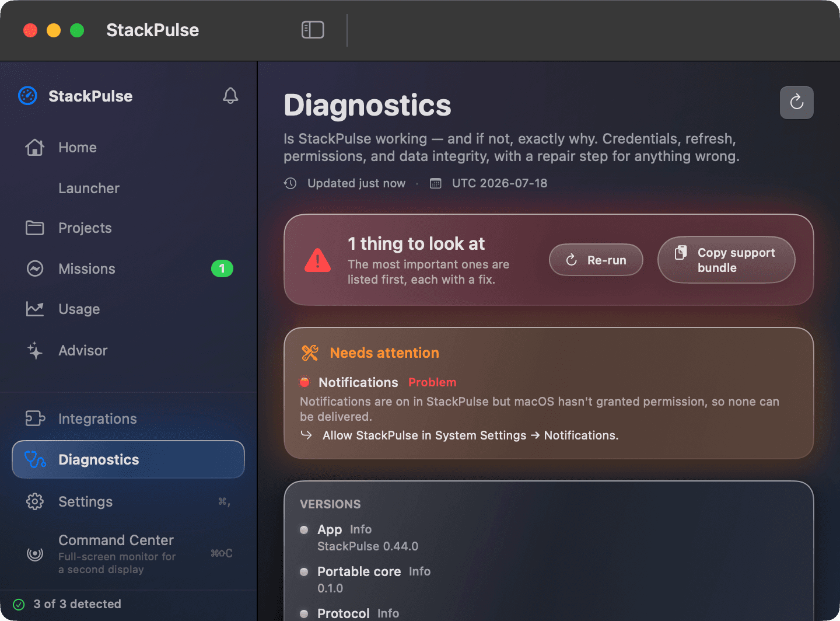Click the calendar icon beside UTC date
The width and height of the screenshot is (840, 621).
[x=436, y=183]
